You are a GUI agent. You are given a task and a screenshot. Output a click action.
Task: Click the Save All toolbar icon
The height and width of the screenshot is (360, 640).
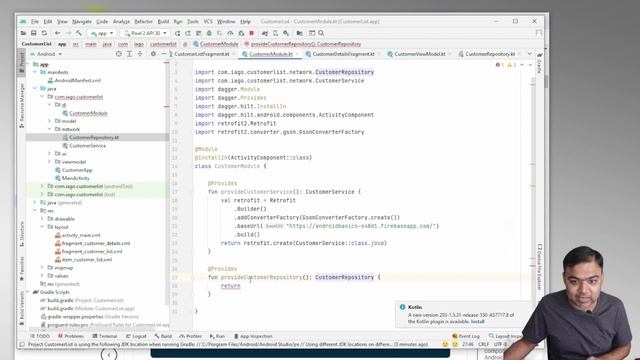(x=33, y=33)
